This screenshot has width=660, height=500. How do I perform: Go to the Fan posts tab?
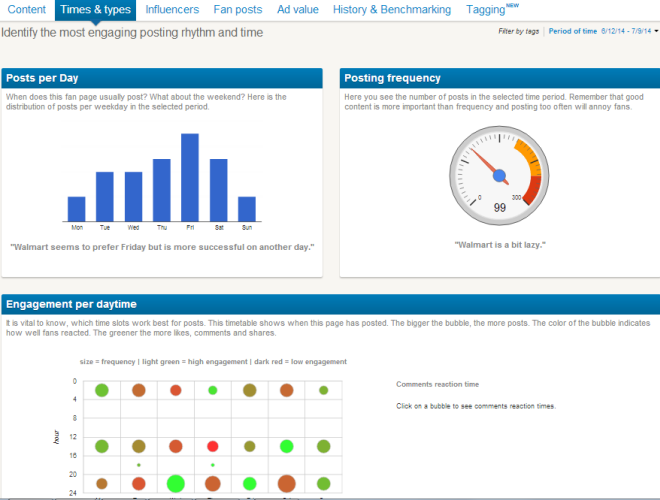point(238,10)
